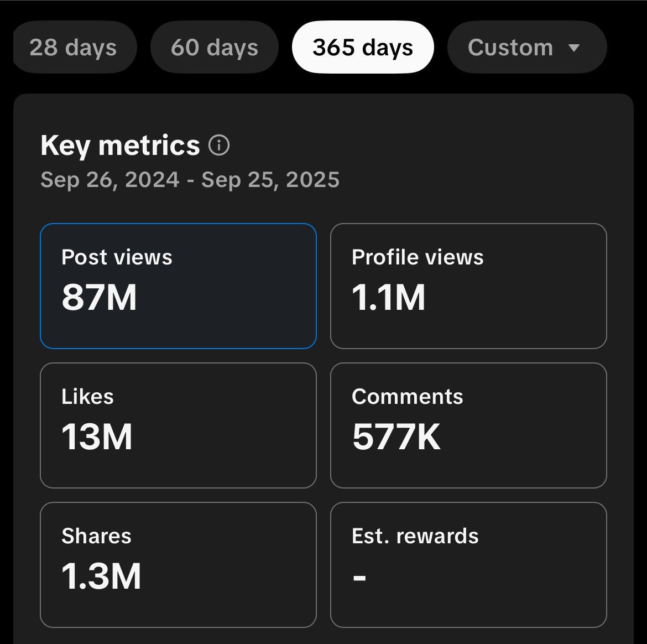647x644 pixels.
Task: Open the Custom date range dropdown
Action: [510, 48]
